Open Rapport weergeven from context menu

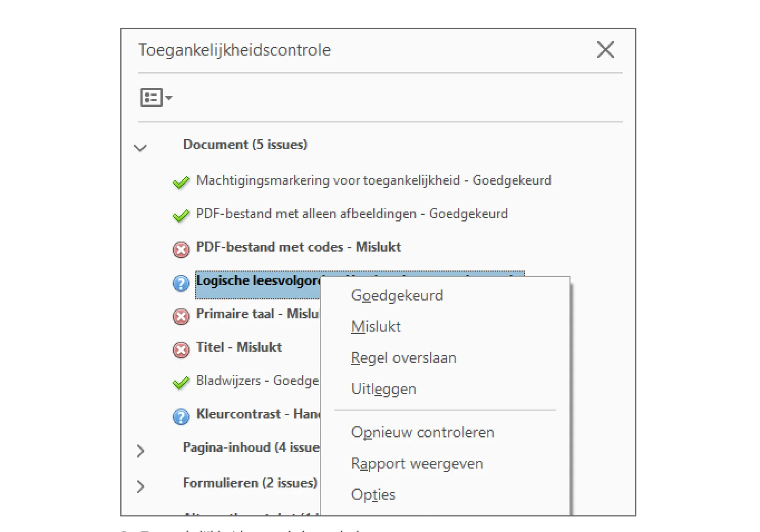[417, 464]
